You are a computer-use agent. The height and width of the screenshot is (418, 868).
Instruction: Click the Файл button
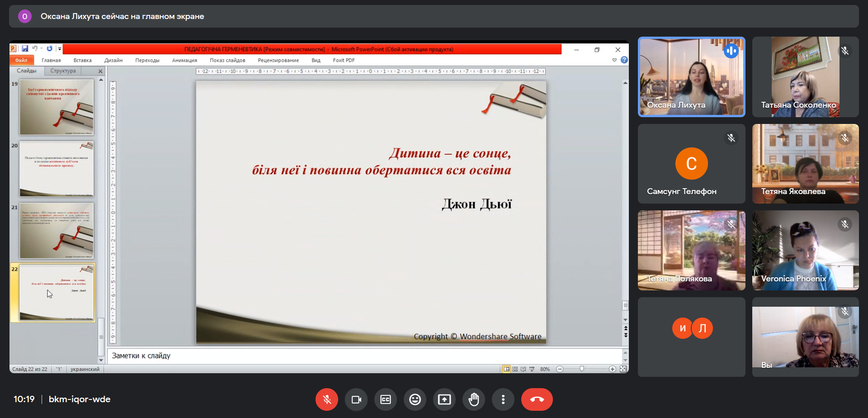[21, 60]
